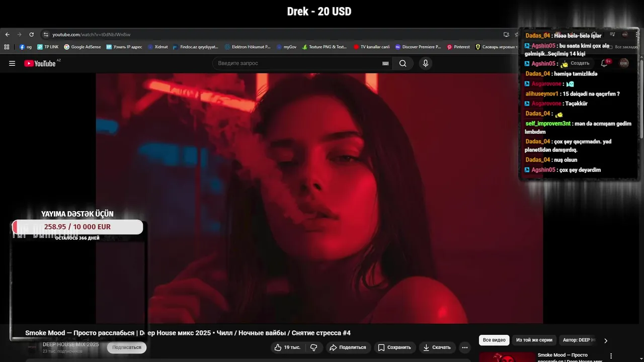This screenshot has width=644, height=362.
Task: Go back with the browser back arrow
Action: (7, 35)
